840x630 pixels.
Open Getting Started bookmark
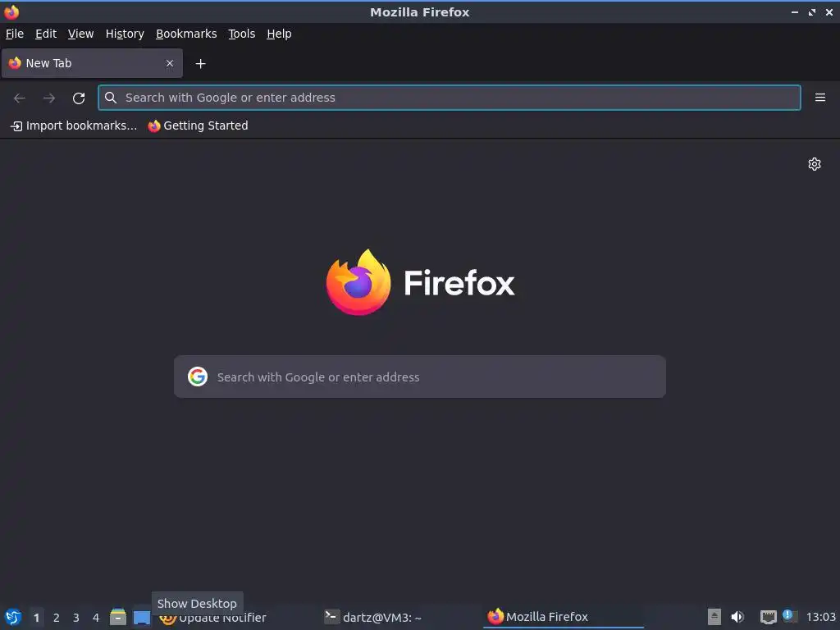(199, 126)
